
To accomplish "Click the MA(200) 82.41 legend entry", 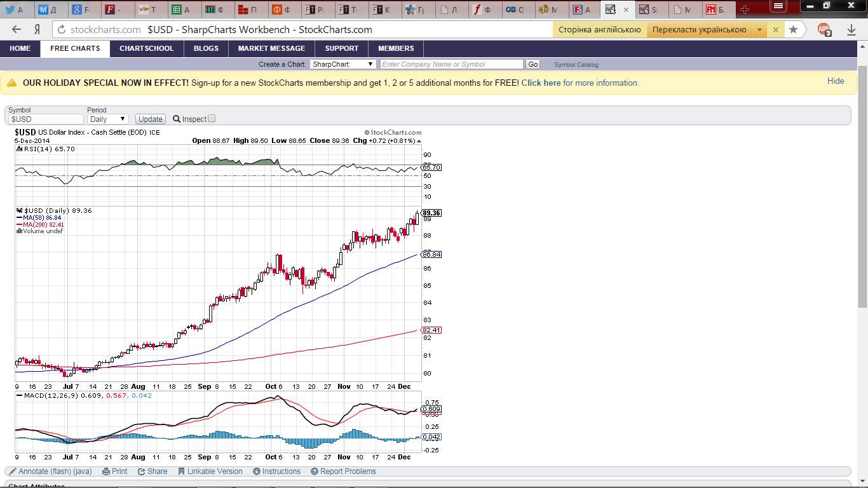I will tap(41, 224).
